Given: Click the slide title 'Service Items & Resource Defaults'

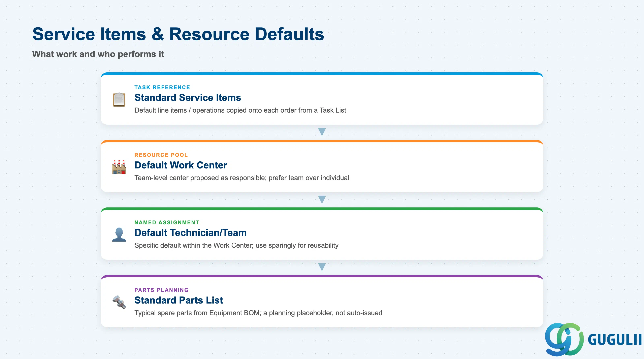Looking at the screenshot, I should click(x=178, y=34).
